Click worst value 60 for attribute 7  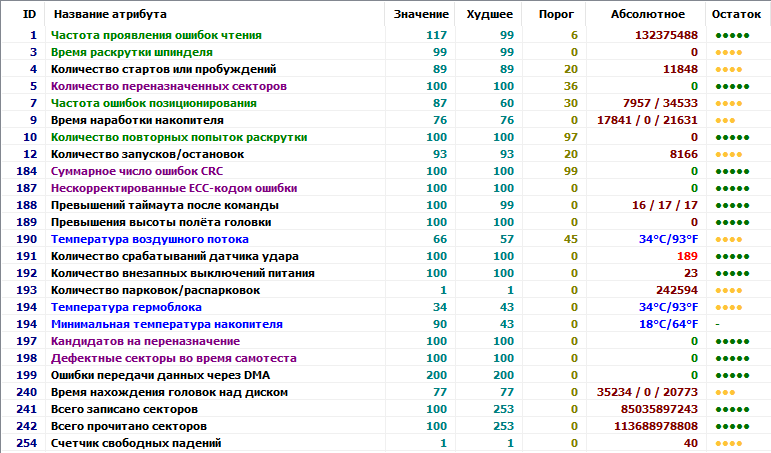pos(506,103)
